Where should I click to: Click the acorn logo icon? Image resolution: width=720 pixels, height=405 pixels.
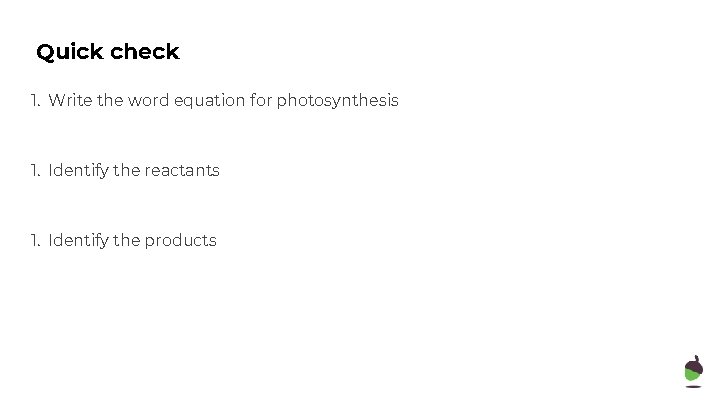point(693,370)
